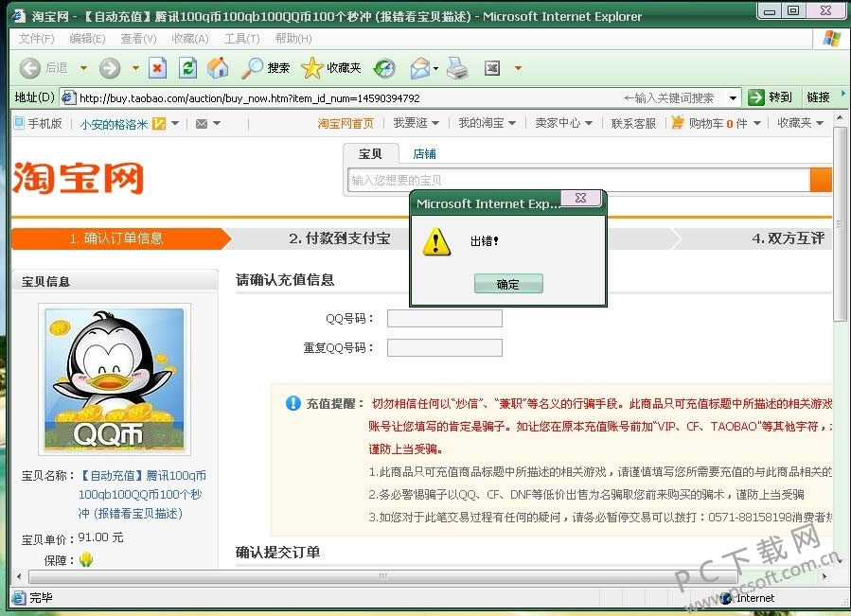Open the 工具(T) menu

click(242, 39)
